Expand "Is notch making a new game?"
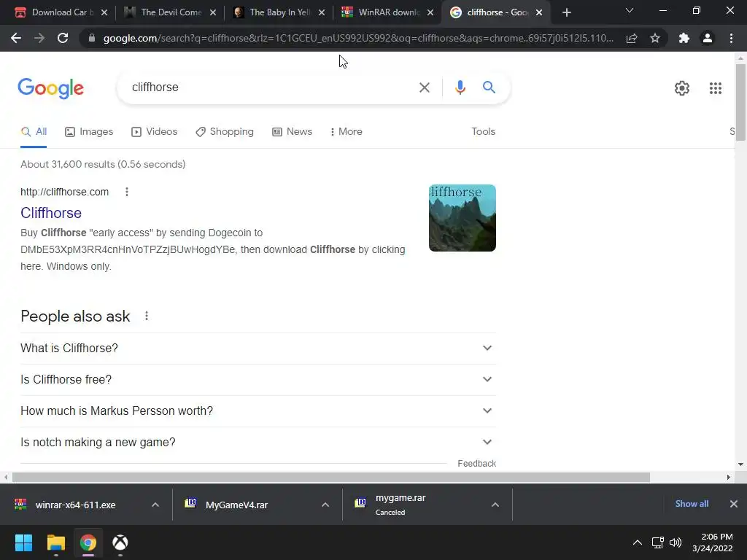The width and height of the screenshot is (747, 560). (258, 443)
